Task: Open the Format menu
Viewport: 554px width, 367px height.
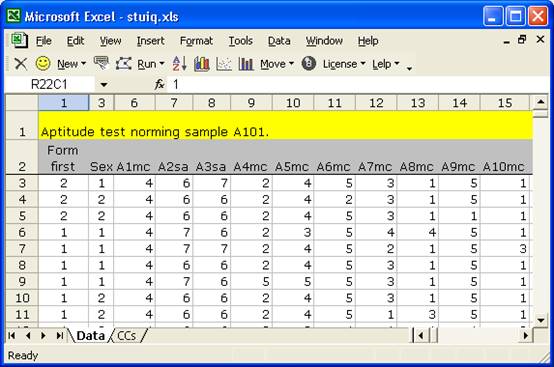Action: click(196, 41)
